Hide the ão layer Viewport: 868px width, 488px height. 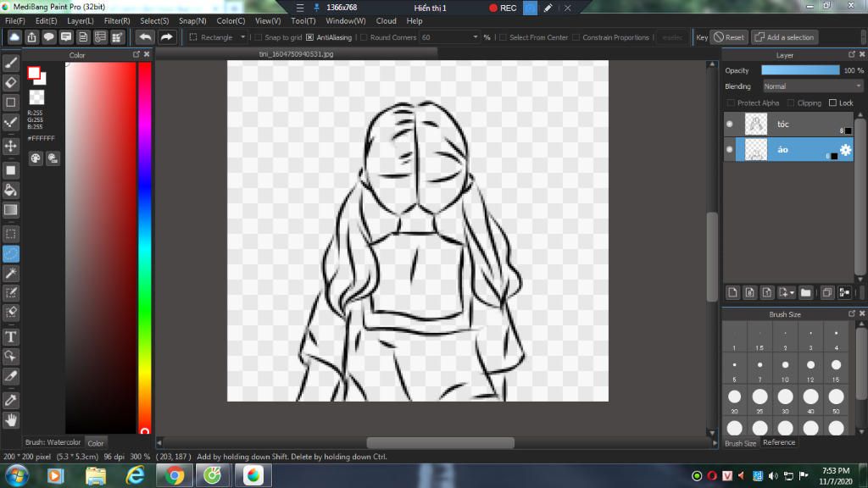pyautogui.click(x=730, y=149)
